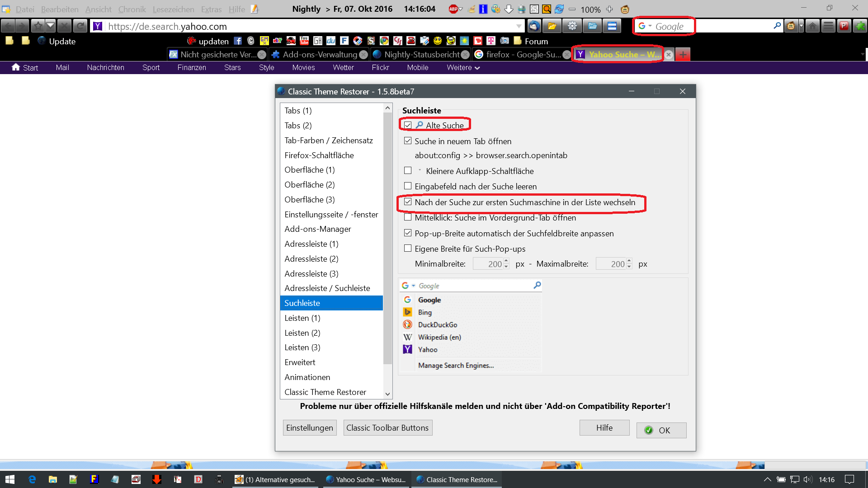Image resolution: width=868 pixels, height=488 pixels.
Task: Open the Lesezeichen menu
Action: point(173,9)
